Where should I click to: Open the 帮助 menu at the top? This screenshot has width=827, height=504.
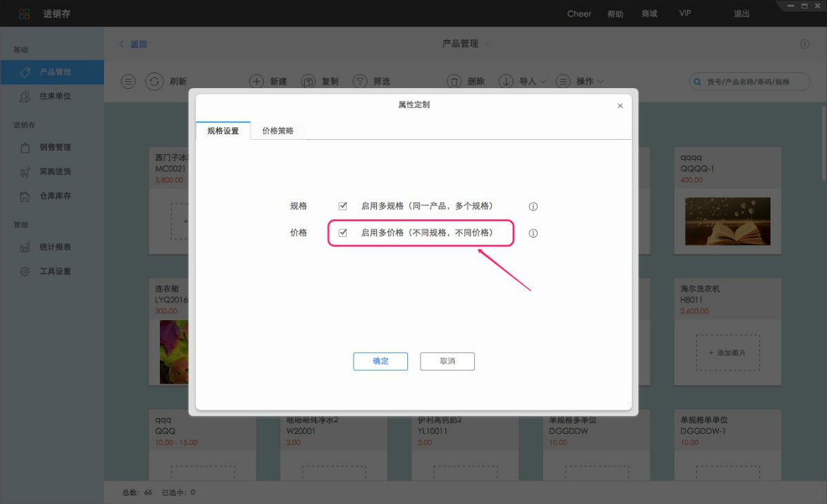[x=615, y=13]
